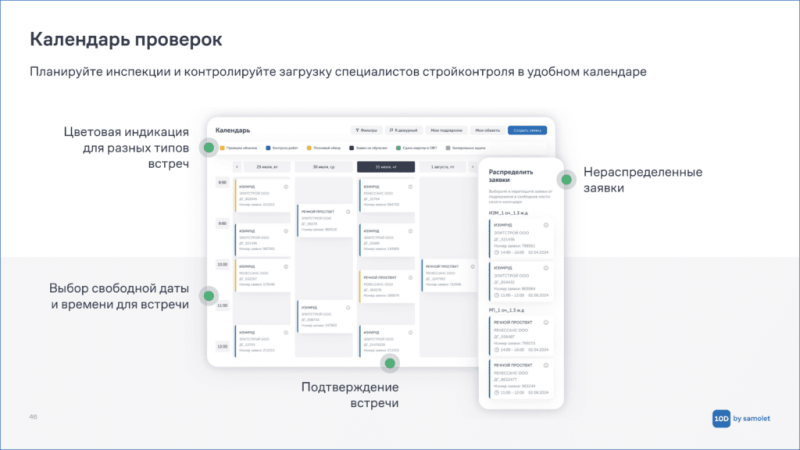Screen dimensions: 800x450
Task: Click clock icon on РЕЧНОЙ ПРОСПЕКТ 11:00 - 12:00 request
Action: pos(496,392)
